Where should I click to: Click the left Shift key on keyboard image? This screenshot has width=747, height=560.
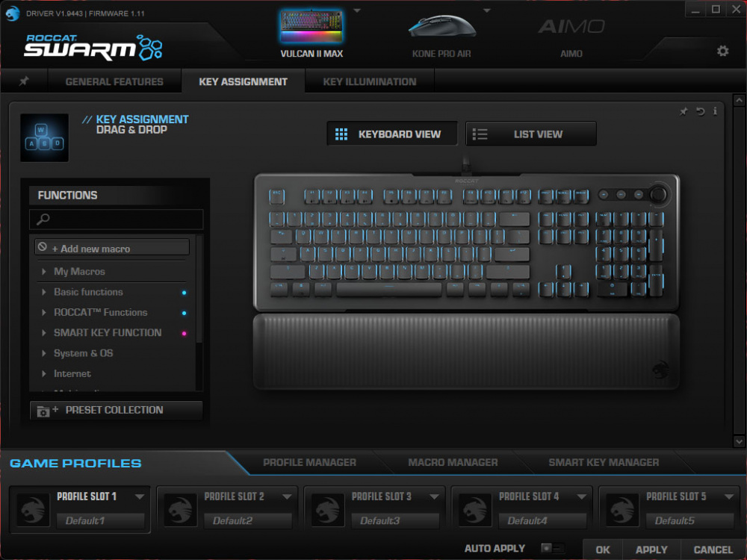(288, 272)
